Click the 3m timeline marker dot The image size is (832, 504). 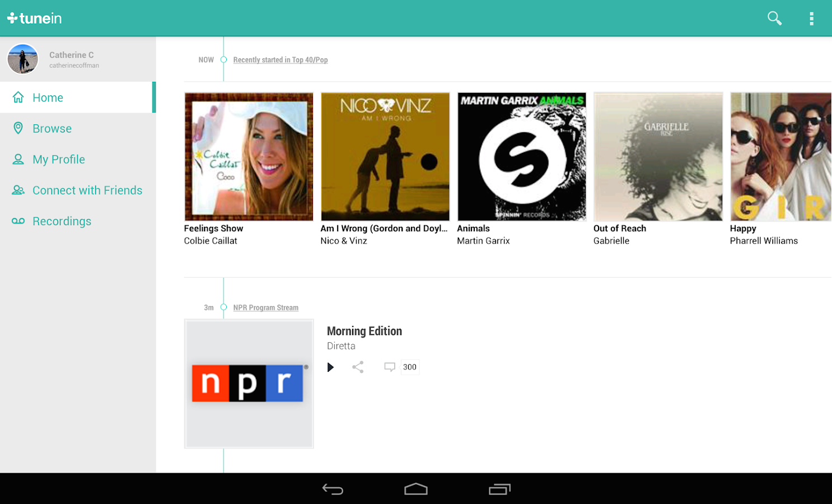coord(223,307)
